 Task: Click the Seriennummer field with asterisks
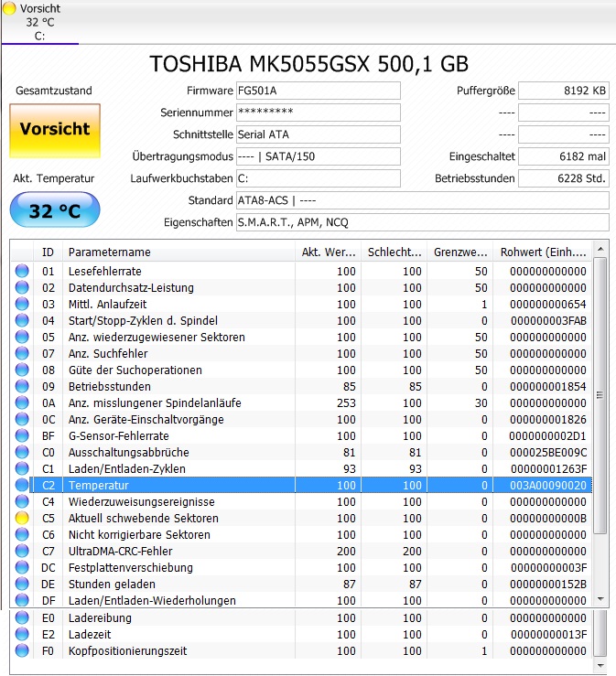point(319,113)
